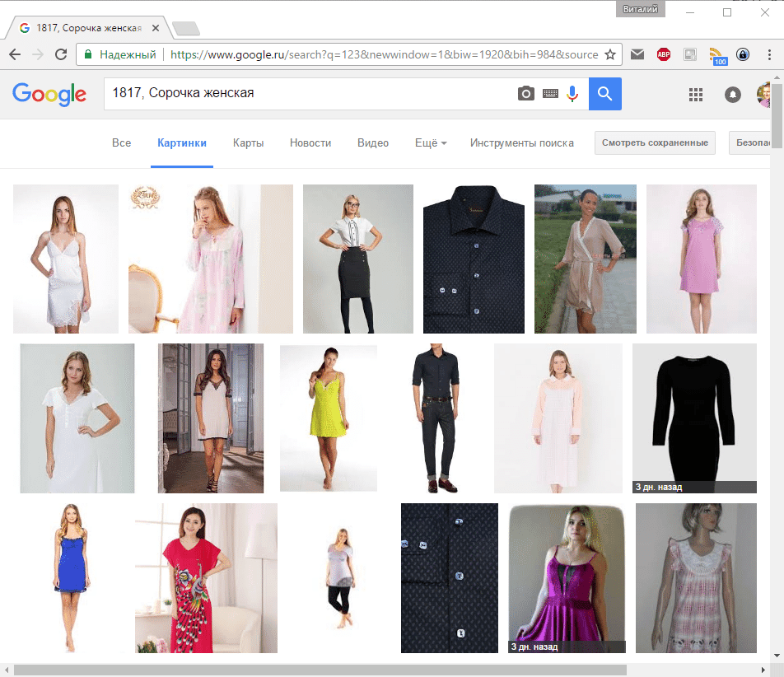The height and width of the screenshot is (677, 784).
Task: Start voice search with microphone icon
Action: tap(572, 94)
